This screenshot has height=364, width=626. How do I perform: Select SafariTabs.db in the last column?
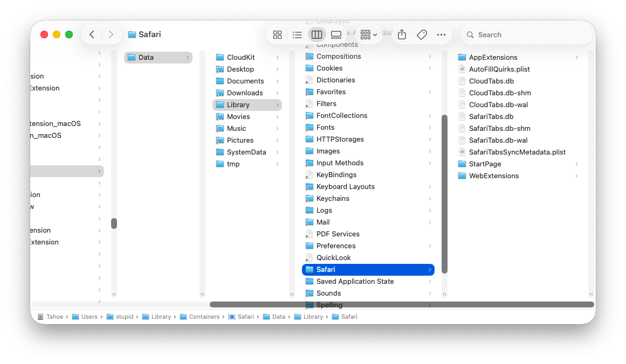click(491, 116)
